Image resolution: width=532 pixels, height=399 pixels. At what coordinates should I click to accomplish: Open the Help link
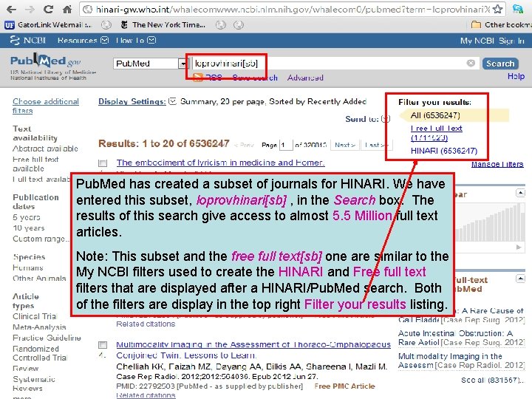pyautogui.click(x=516, y=76)
